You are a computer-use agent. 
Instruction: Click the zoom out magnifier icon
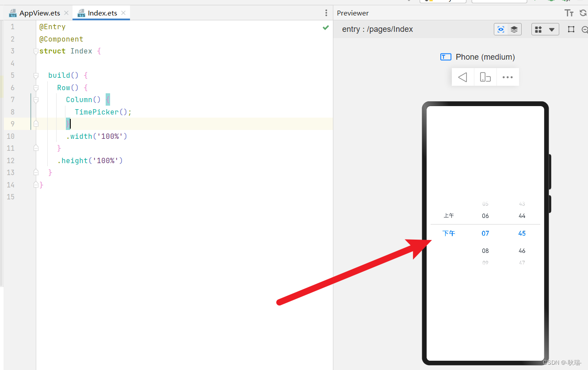pyautogui.click(x=585, y=30)
